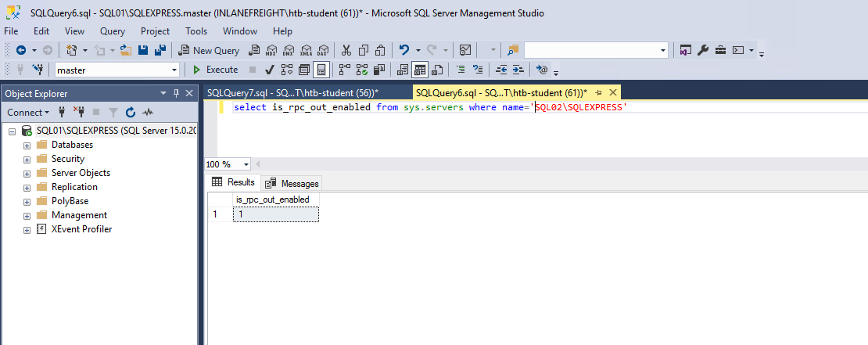This screenshot has width=868, height=345.
Task: Toggle Results to Grid mode
Action: pos(420,70)
